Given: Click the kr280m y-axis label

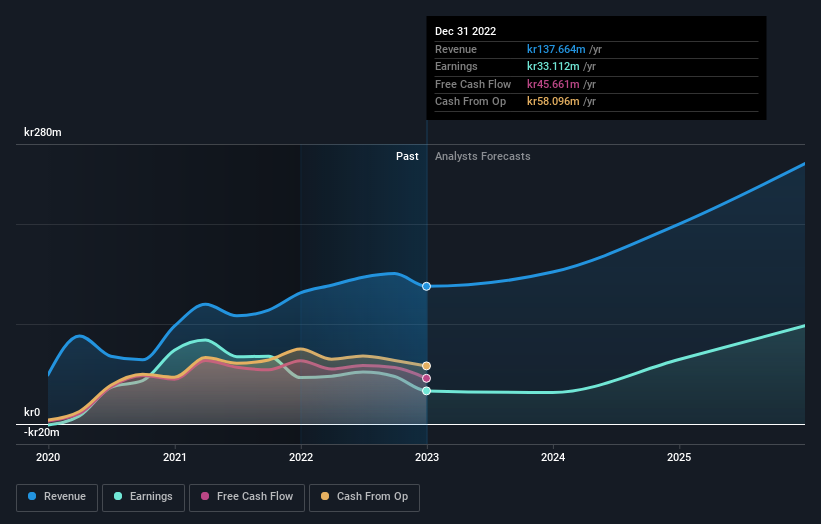Looking at the screenshot, I should click(x=42, y=132).
